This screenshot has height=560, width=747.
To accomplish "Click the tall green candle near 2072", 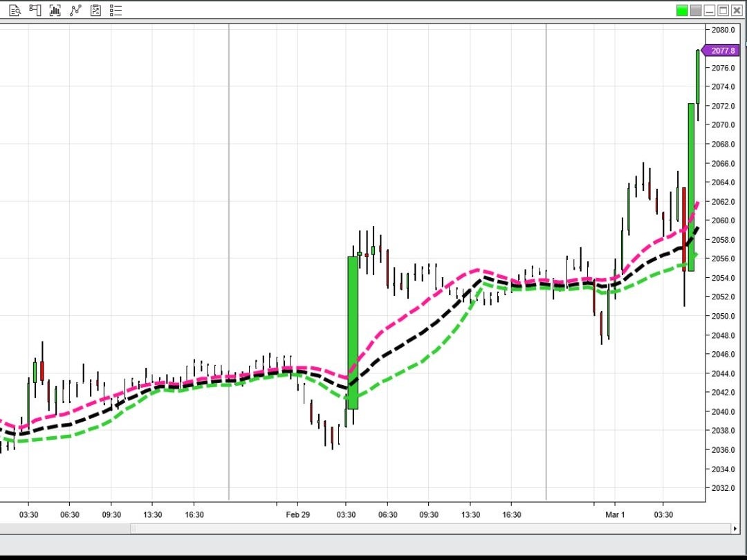I will pyautogui.click(x=691, y=187).
